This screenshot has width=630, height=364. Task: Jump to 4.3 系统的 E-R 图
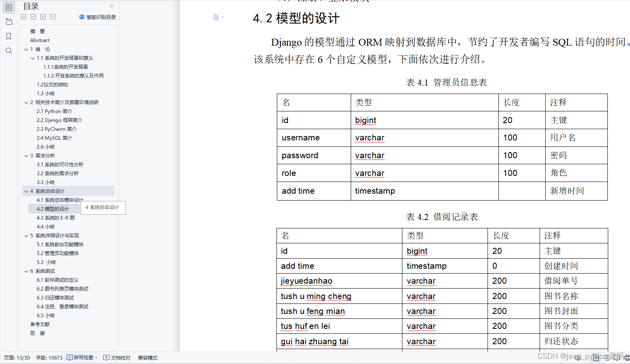[x=56, y=218]
